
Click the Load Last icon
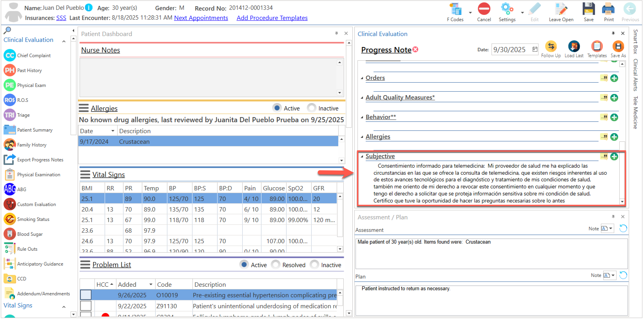574,46
